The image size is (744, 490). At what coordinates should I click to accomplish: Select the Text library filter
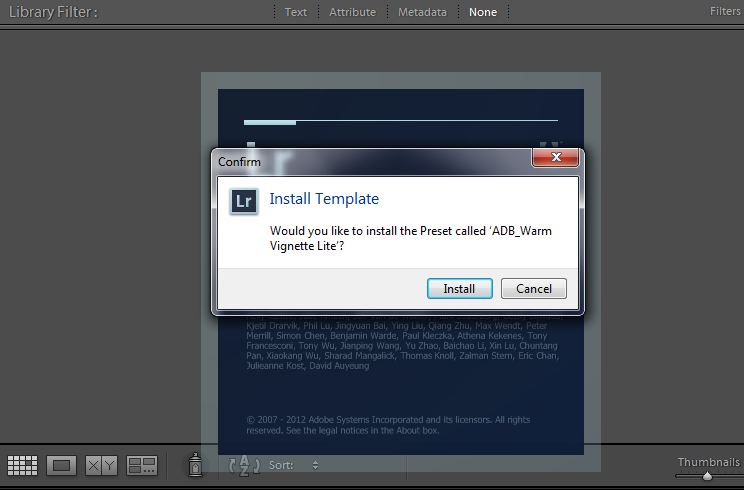pyautogui.click(x=295, y=12)
